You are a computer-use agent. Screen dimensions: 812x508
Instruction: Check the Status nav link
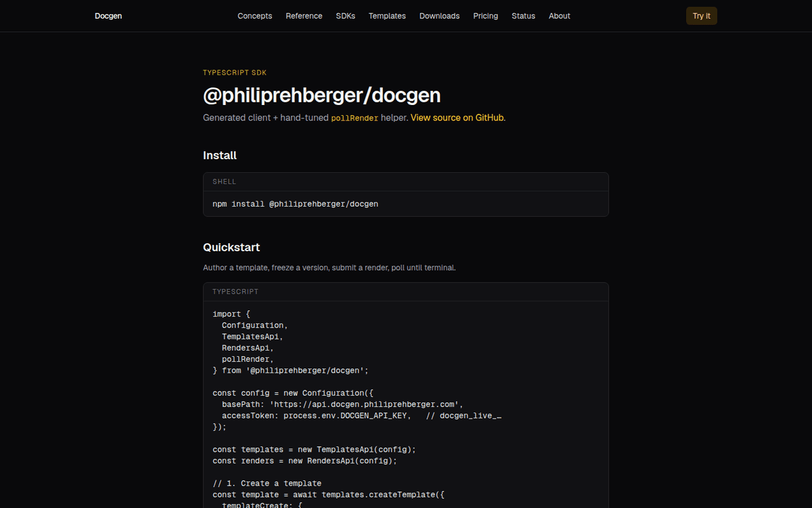523,16
